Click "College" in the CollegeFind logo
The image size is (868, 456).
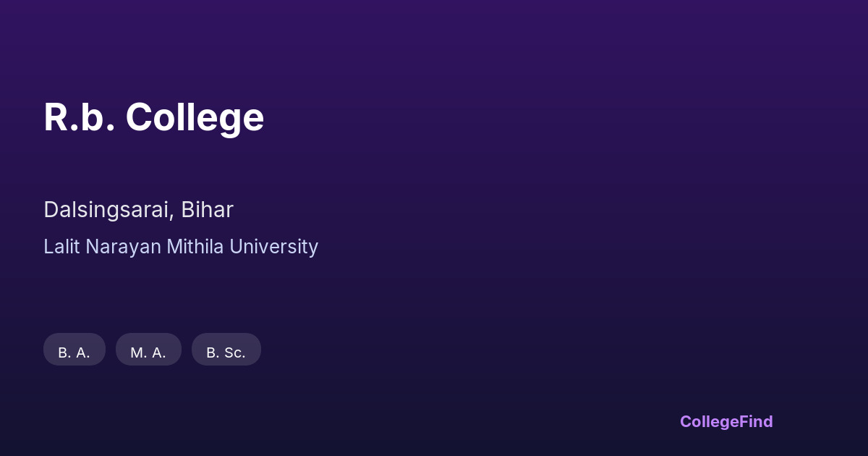click(x=709, y=421)
